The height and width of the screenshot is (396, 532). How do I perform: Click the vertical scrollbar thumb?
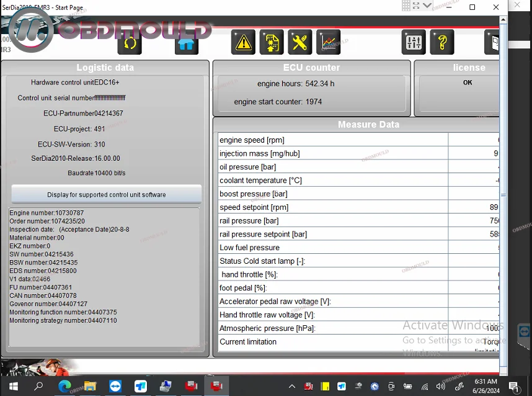point(503,196)
